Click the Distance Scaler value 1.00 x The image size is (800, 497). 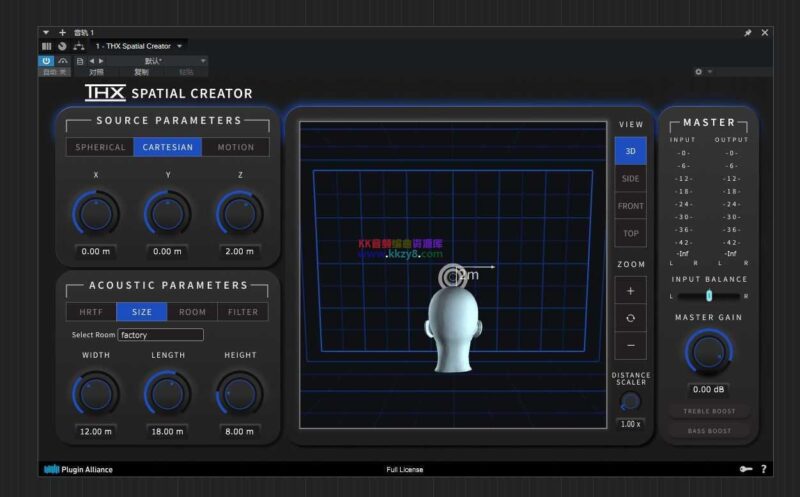click(x=631, y=424)
